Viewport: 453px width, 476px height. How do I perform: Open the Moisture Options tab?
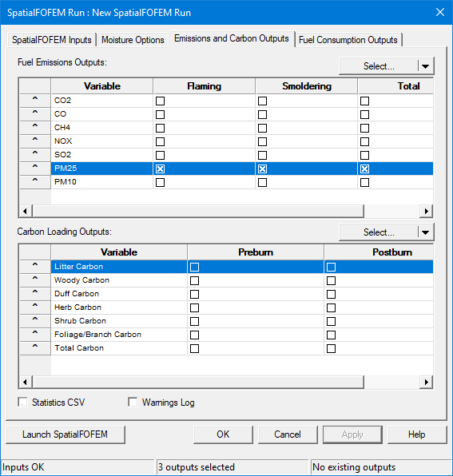point(133,40)
